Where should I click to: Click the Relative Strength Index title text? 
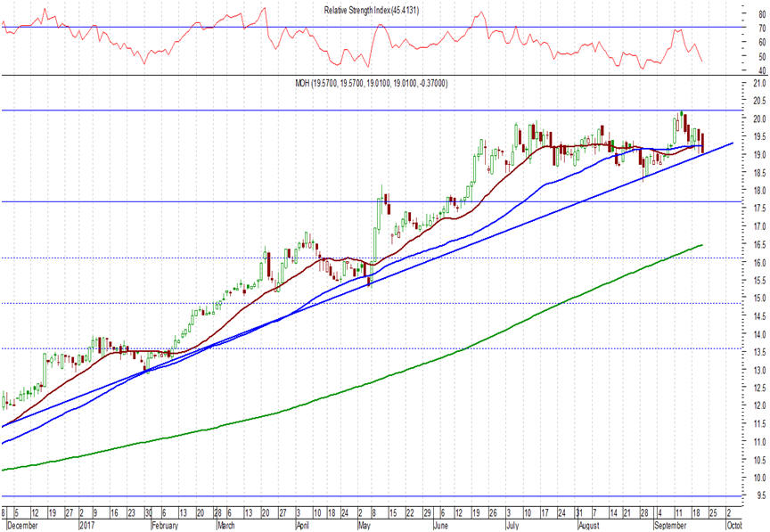point(372,11)
